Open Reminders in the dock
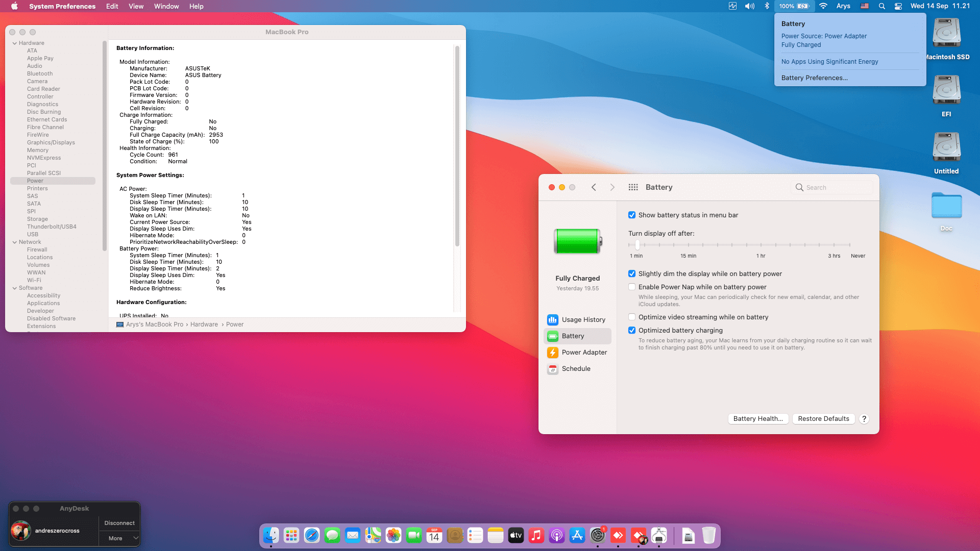Screen dimensions: 980x551 (475, 535)
